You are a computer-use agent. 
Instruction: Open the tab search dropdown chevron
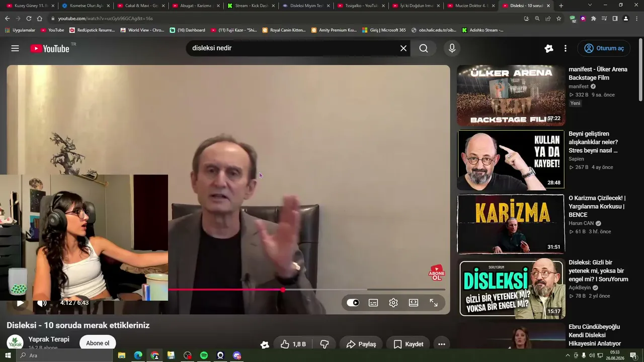point(590,5)
